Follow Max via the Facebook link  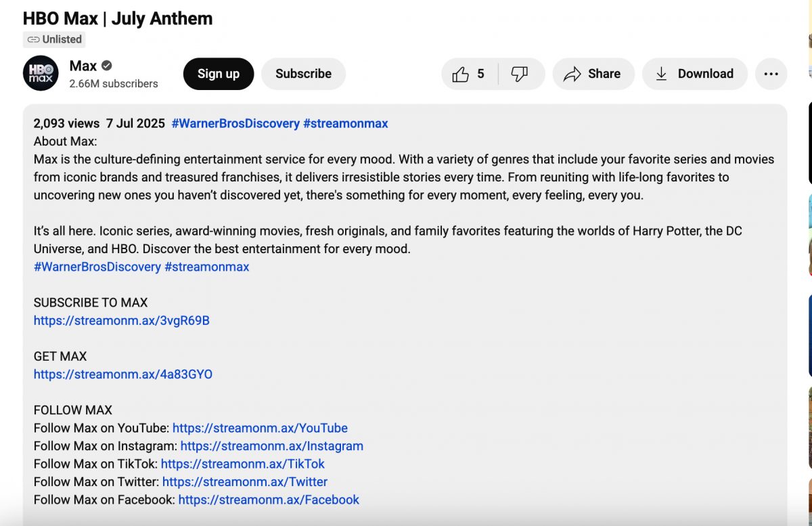[269, 500]
